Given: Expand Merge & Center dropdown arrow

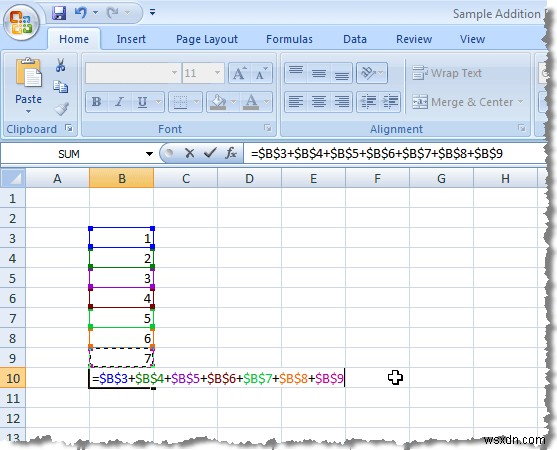Looking at the screenshot, I should tap(521, 102).
